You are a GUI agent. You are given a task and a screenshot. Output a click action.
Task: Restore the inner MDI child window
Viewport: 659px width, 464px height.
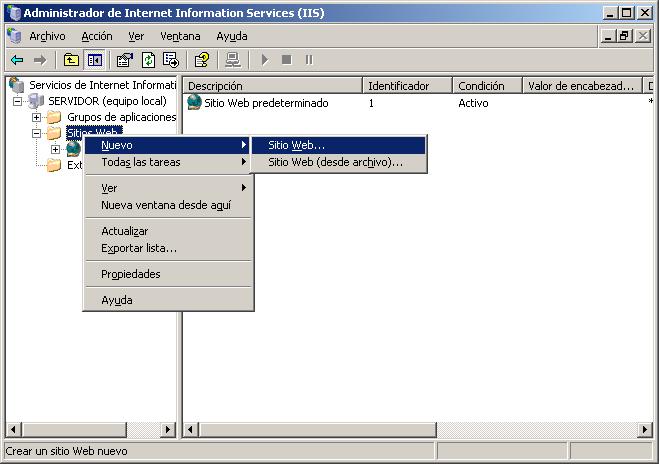point(625,36)
